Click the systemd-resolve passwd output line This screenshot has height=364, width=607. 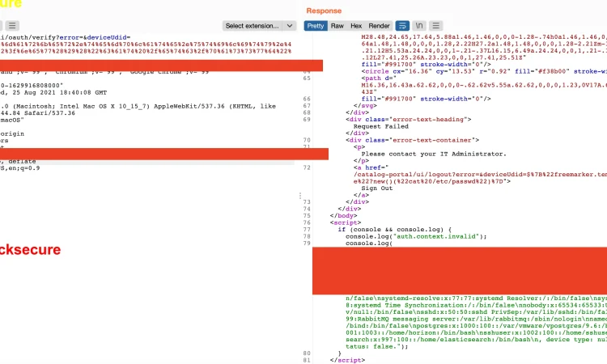tap(476, 298)
